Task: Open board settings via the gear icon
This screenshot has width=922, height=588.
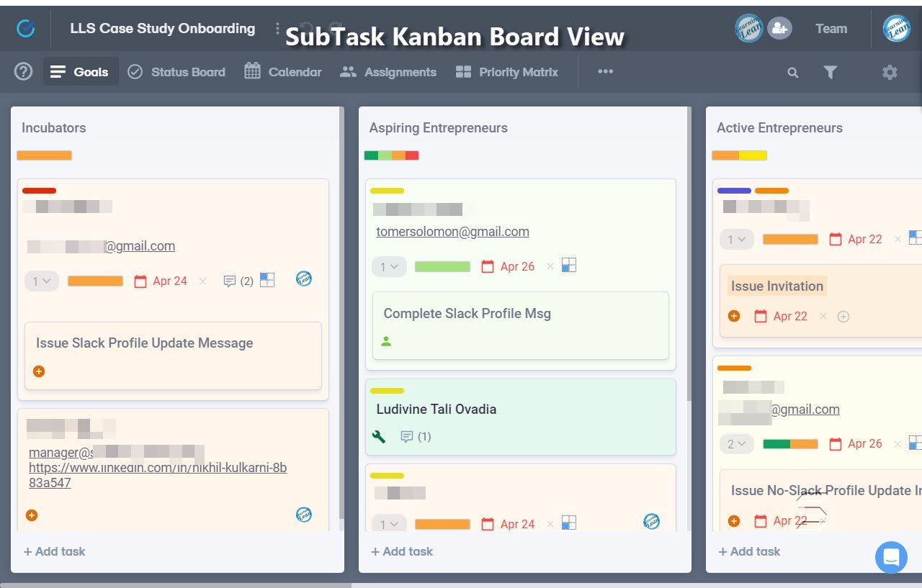Action: (890, 72)
